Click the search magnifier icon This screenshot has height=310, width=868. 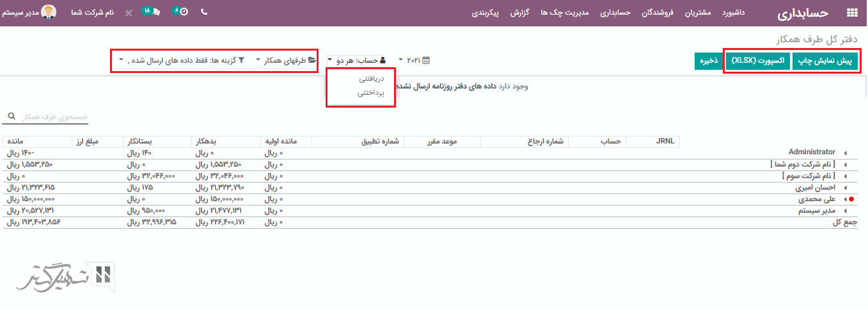click(11, 117)
